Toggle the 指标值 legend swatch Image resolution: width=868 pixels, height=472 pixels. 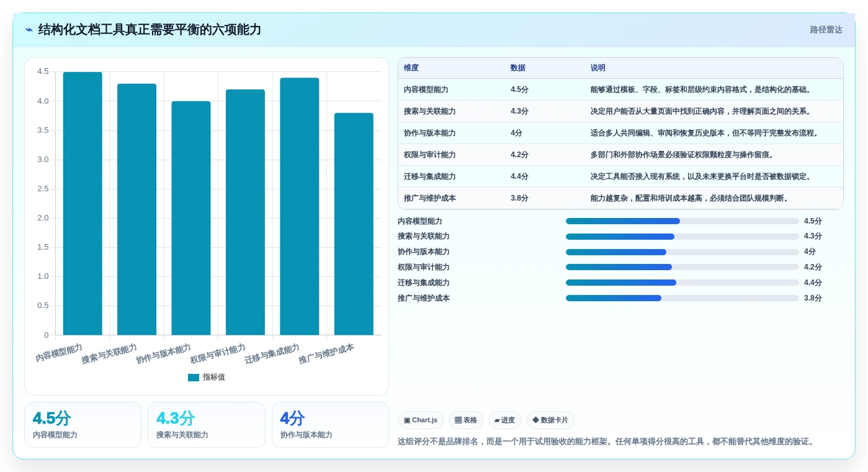[x=194, y=377]
